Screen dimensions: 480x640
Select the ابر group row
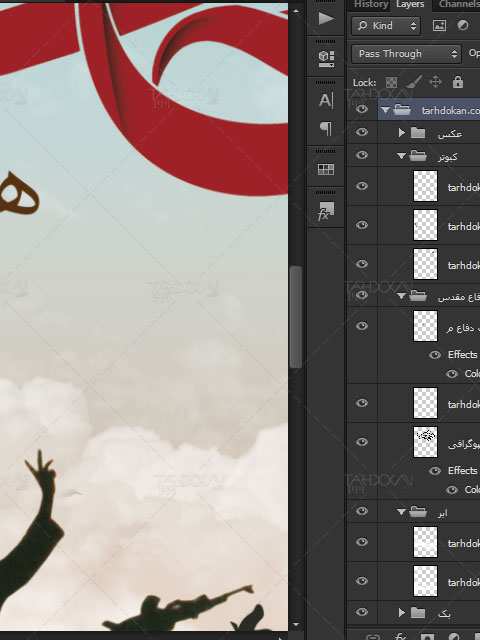pyautogui.click(x=429, y=511)
